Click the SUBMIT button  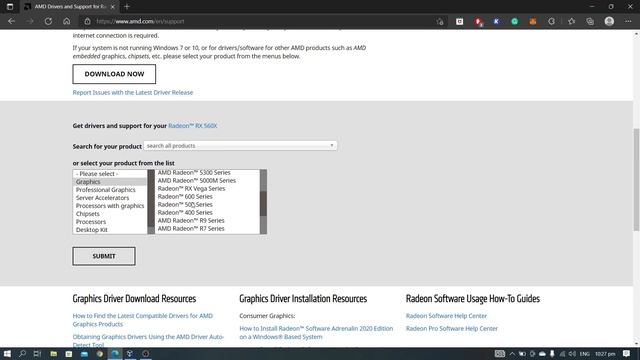click(104, 256)
